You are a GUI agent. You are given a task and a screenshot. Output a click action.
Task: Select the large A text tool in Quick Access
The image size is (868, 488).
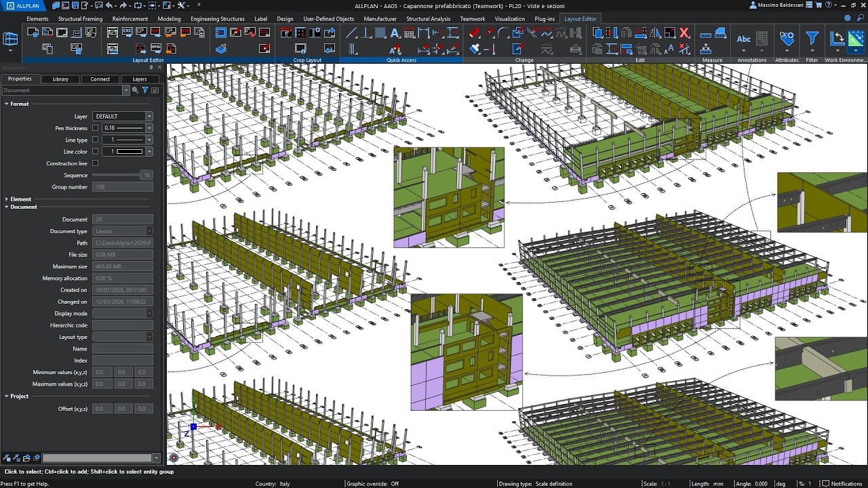coord(395,33)
